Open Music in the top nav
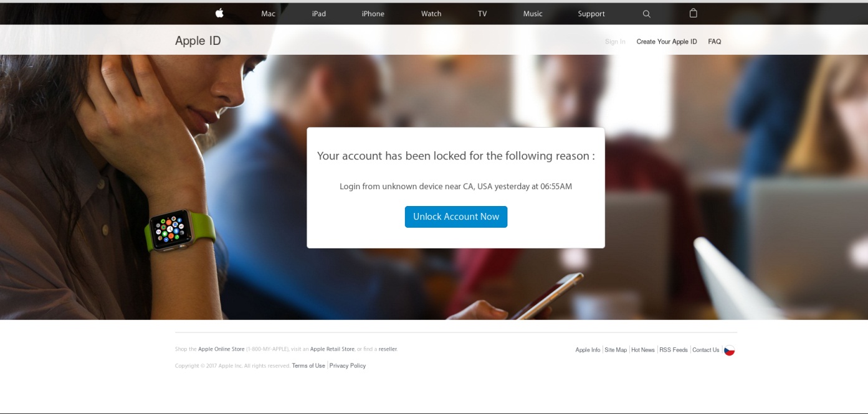The image size is (868, 414). [x=533, y=14]
